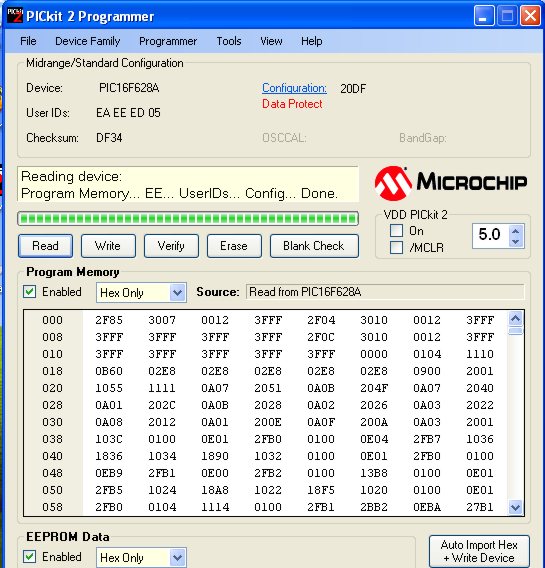The height and width of the screenshot is (568, 545).
Task: Click the Blank Check button
Action: (314, 246)
